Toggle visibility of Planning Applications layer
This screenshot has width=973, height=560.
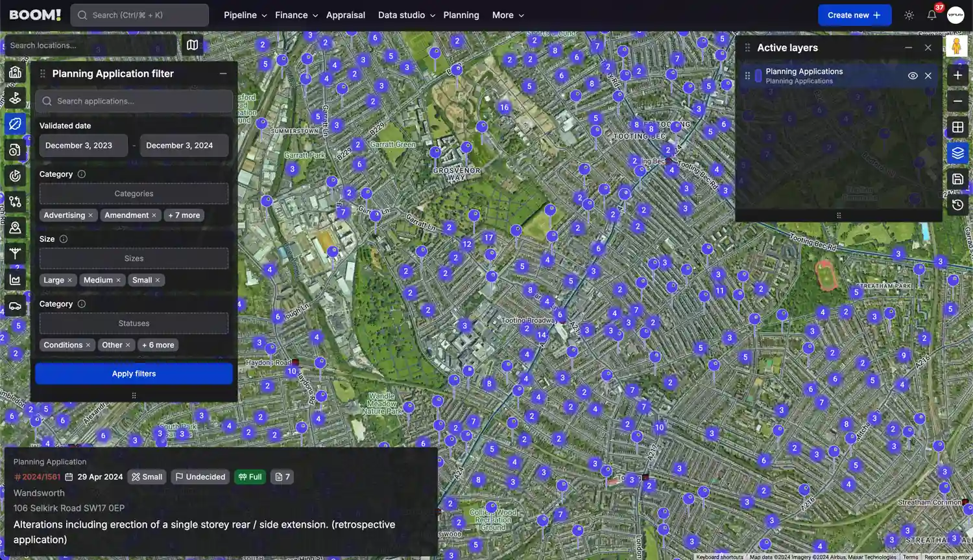click(913, 75)
